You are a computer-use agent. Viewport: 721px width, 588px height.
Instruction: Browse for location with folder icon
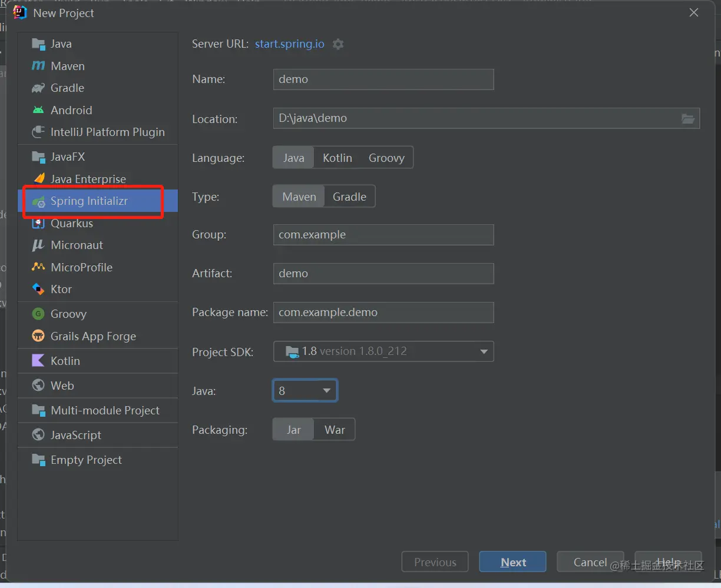688,118
